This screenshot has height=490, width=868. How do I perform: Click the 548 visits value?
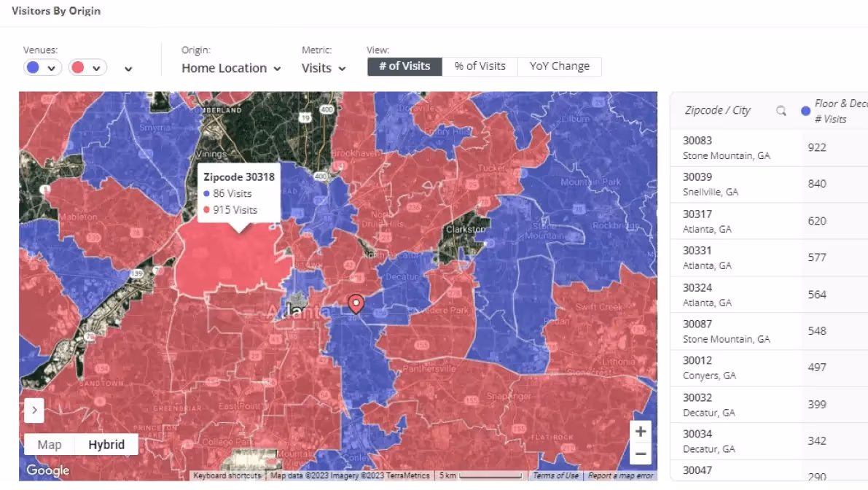coord(817,331)
